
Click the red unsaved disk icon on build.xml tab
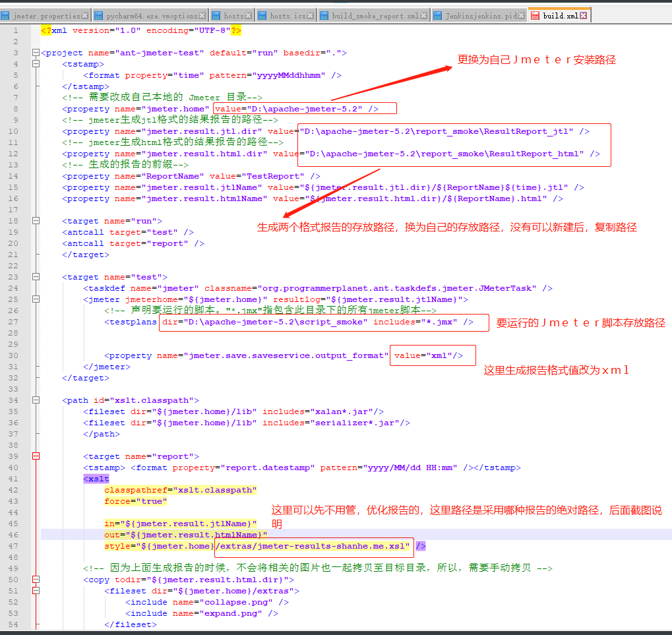click(535, 16)
